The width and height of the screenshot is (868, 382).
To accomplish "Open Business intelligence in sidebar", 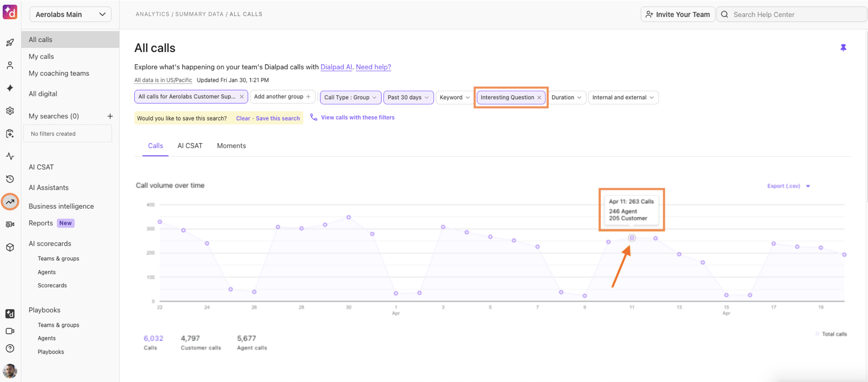I will (61, 206).
